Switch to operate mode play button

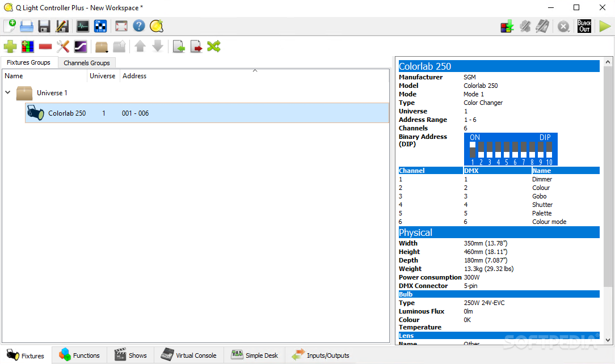pos(605,26)
